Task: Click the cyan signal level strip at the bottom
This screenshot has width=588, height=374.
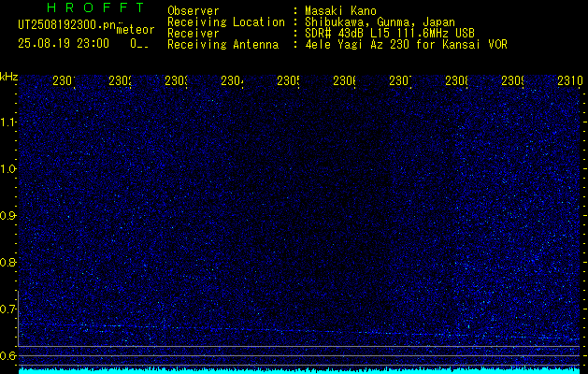Action: (x=299, y=371)
